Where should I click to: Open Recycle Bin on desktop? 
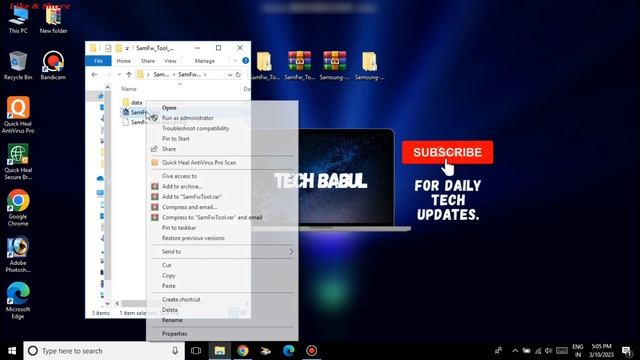18,65
